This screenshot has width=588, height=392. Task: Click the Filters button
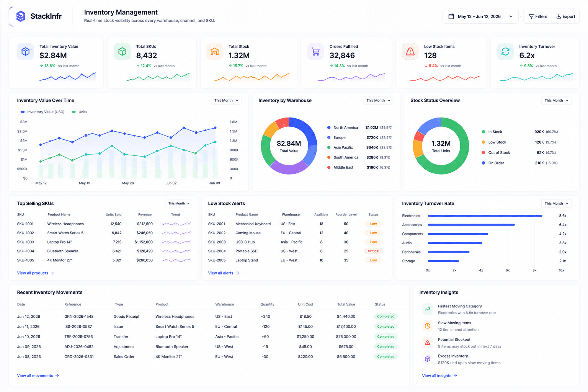[x=538, y=16]
